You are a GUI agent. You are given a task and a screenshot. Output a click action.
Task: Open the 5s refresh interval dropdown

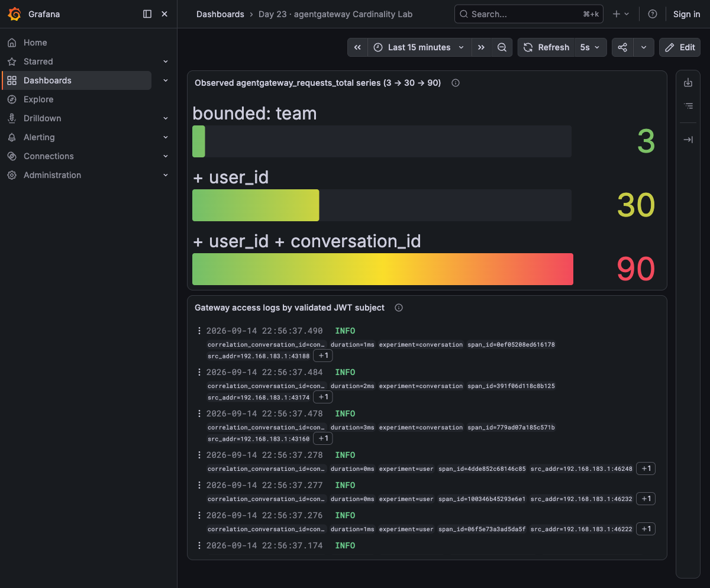coord(590,47)
